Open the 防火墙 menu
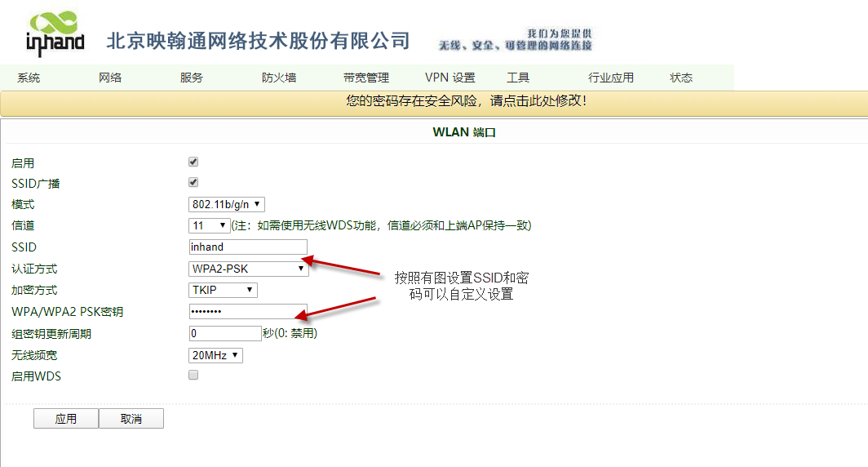Image resolution: width=868 pixels, height=467 pixels. coord(279,78)
